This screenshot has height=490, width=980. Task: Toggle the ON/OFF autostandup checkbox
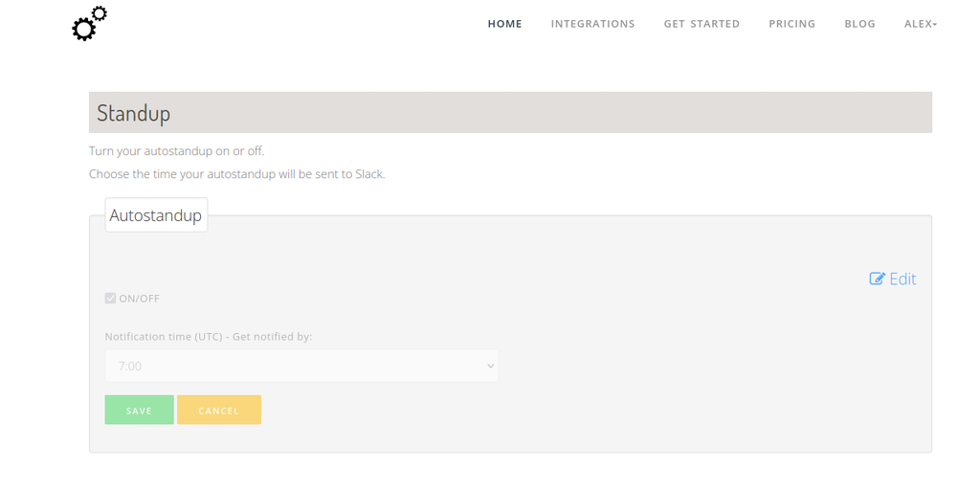[x=111, y=299]
